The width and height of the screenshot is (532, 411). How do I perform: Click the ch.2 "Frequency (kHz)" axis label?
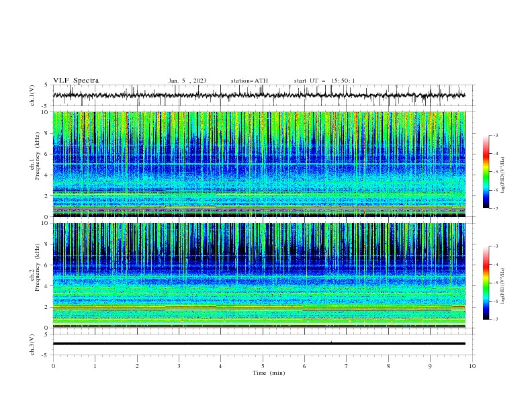click(38, 267)
